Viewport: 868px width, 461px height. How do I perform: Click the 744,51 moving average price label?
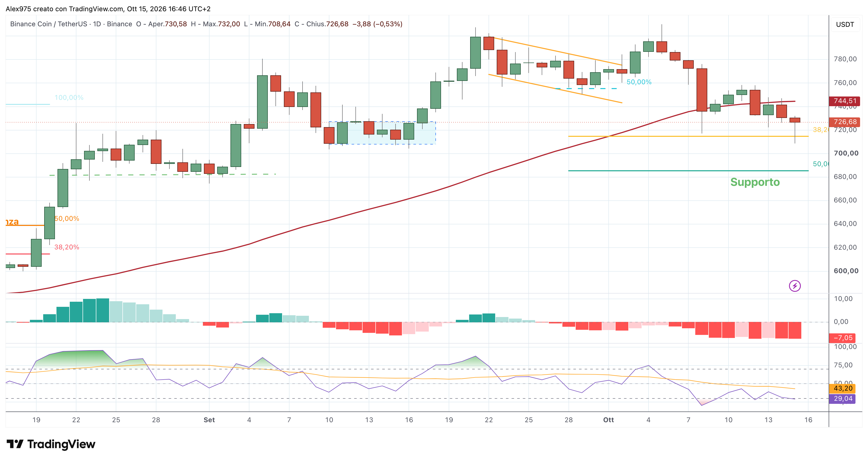(x=844, y=101)
